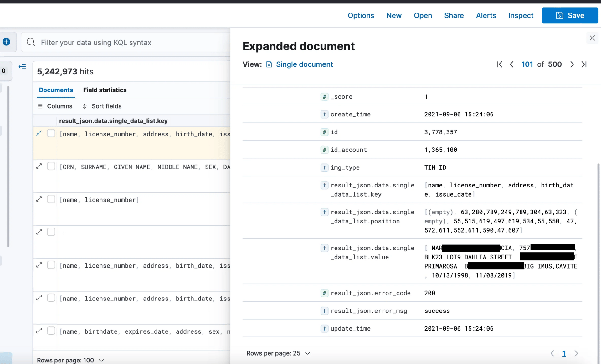This screenshot has width=601, height=364.
Task: Tick checkbox for birthdate, expires_date row
Action: (51, 331)
